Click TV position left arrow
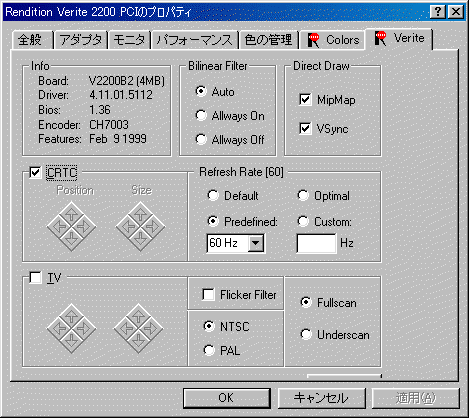 coord(59,328)
